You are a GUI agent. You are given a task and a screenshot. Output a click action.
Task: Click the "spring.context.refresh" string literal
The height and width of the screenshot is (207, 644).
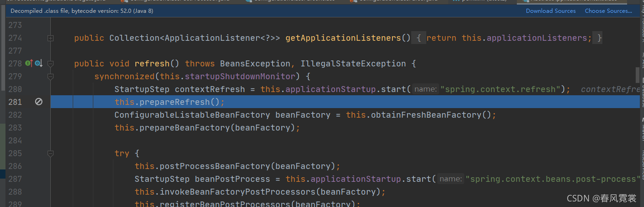[x=500, y=89]
